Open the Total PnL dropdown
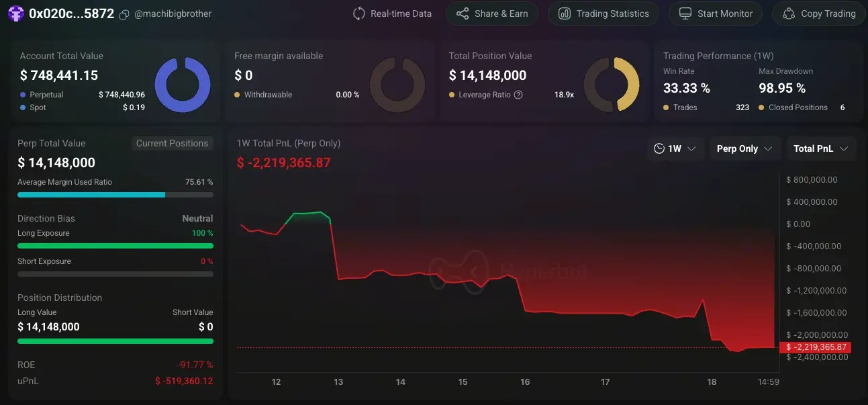The width and height of the screenshot is (868, 405). coord(821,148)
